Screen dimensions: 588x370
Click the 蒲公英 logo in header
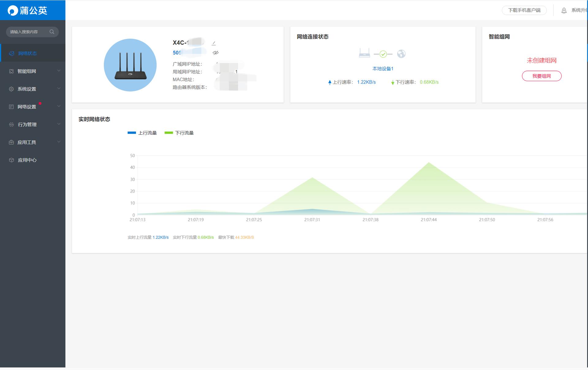28,10
